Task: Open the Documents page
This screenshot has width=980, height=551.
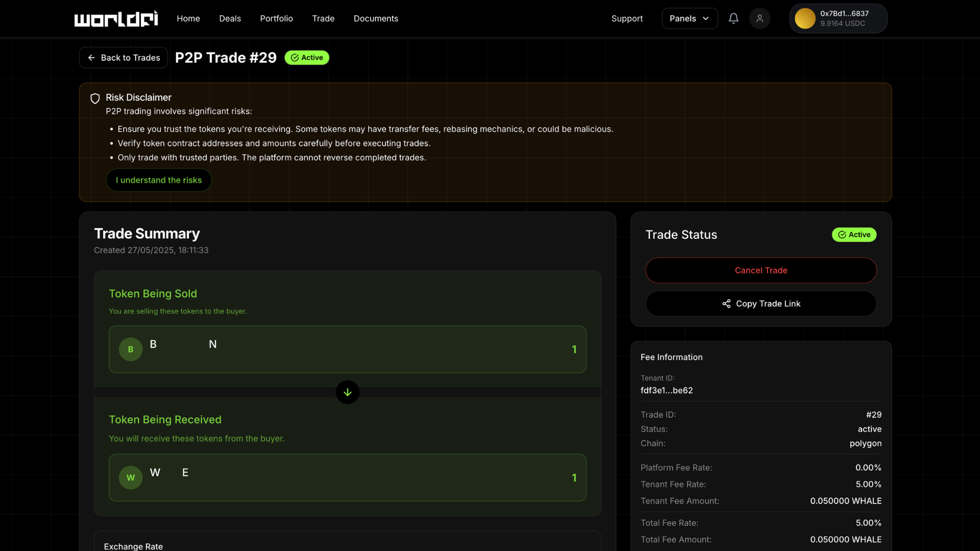Action: pyautogui.click(x=376, y=18)
